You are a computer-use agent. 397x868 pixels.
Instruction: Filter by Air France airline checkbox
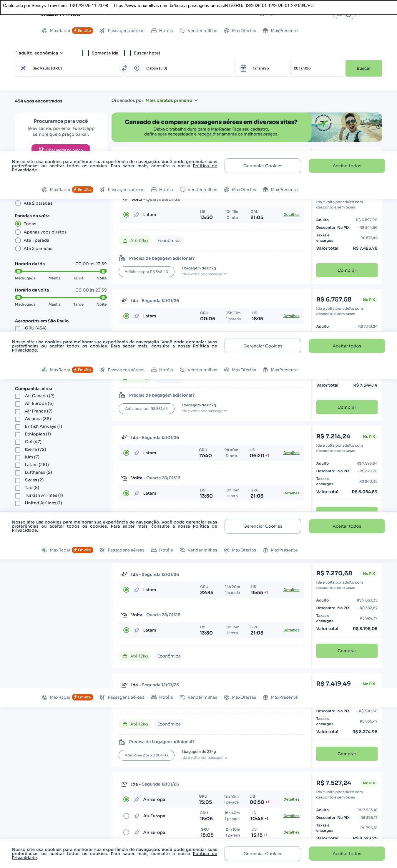pyautogui.click(x=18, y=411)
